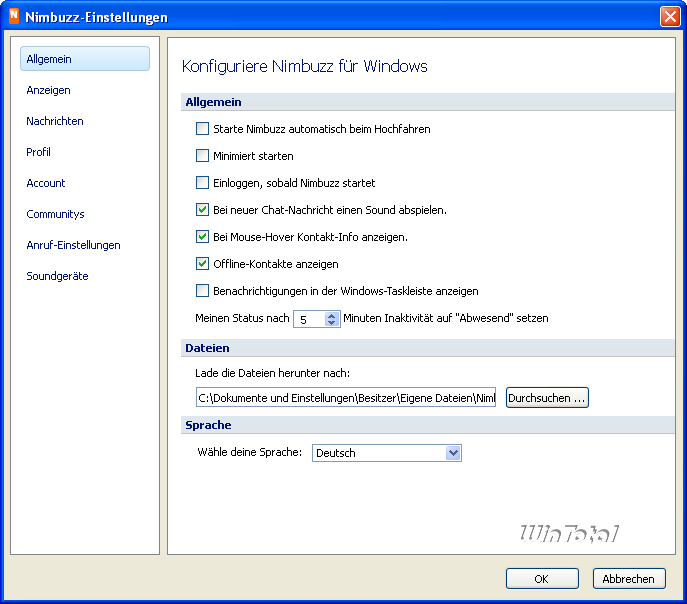The width and height of the screenshot is (687, 604).
Task: Close the Nimbuzz-Einstellungen window
Action: point(670,17)
